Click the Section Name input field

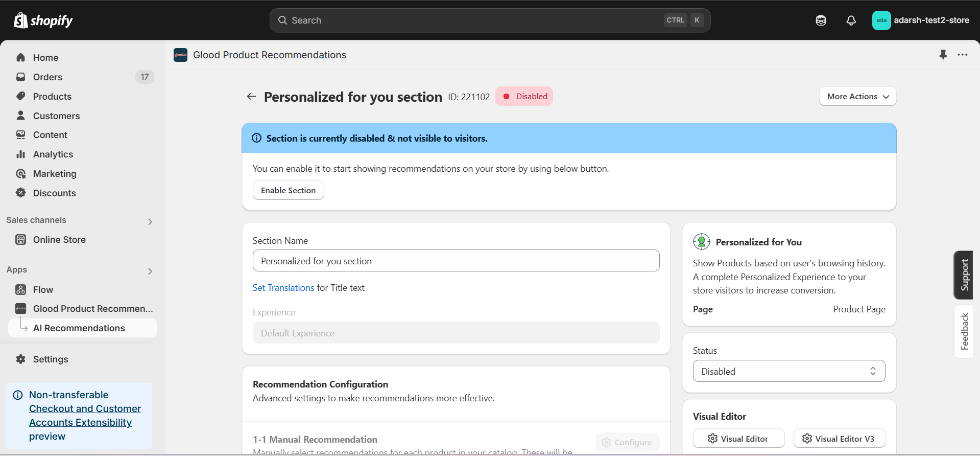click(x=456, y=261)
